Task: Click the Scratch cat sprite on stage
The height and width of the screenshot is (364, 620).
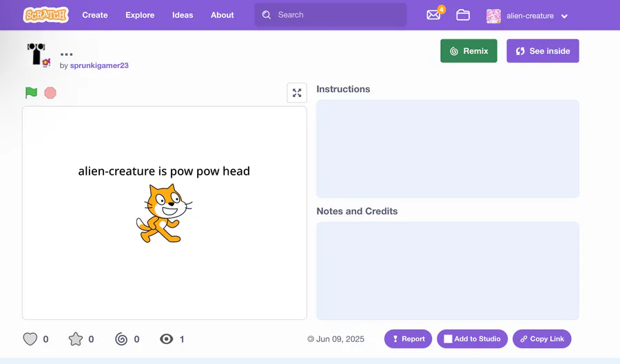Action: click(x=164, y=213)
